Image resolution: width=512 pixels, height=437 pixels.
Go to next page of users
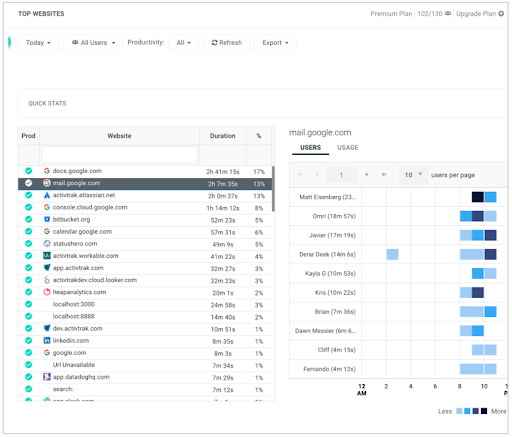click(367, 175)
